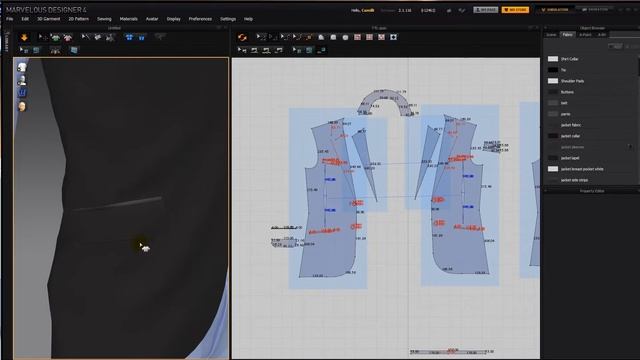Open the 3D Garment menu
This screenshot has height=360, width=640.
[x=49, y=19]
